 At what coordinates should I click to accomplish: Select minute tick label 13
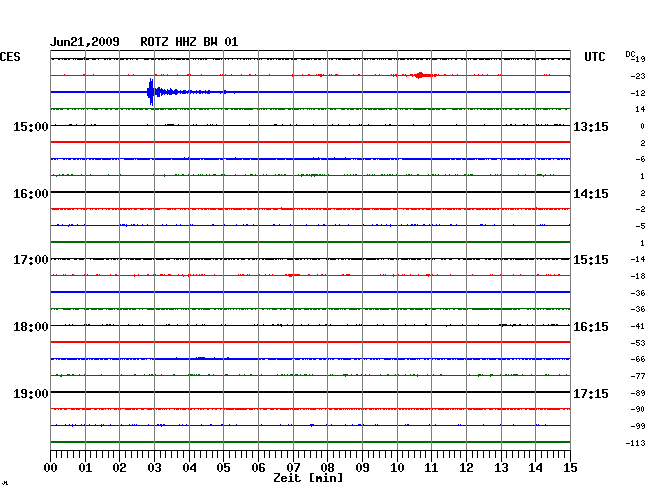coord(501,467)
